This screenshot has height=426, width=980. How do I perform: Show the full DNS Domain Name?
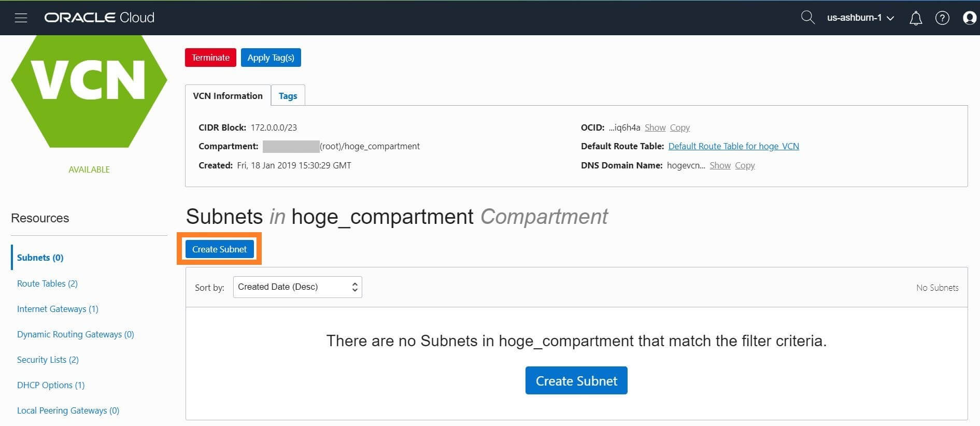pyautogui.click(x=720, y=165)
